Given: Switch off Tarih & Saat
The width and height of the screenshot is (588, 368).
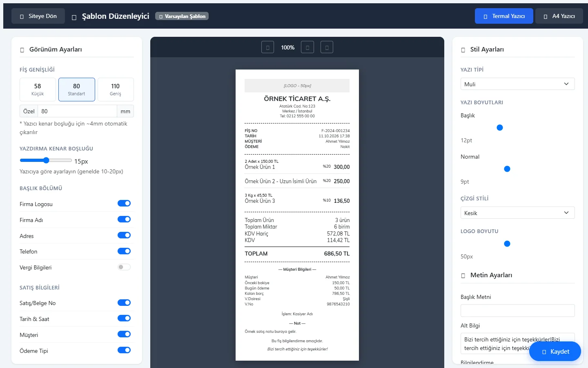Looking at the screenshot, I should (x=124, y=319).
